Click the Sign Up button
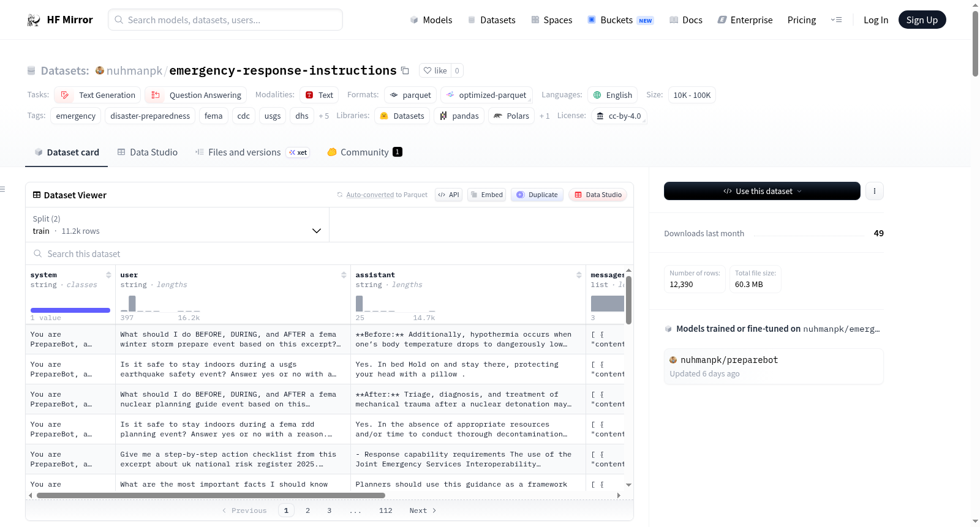 tap(922, 20)
